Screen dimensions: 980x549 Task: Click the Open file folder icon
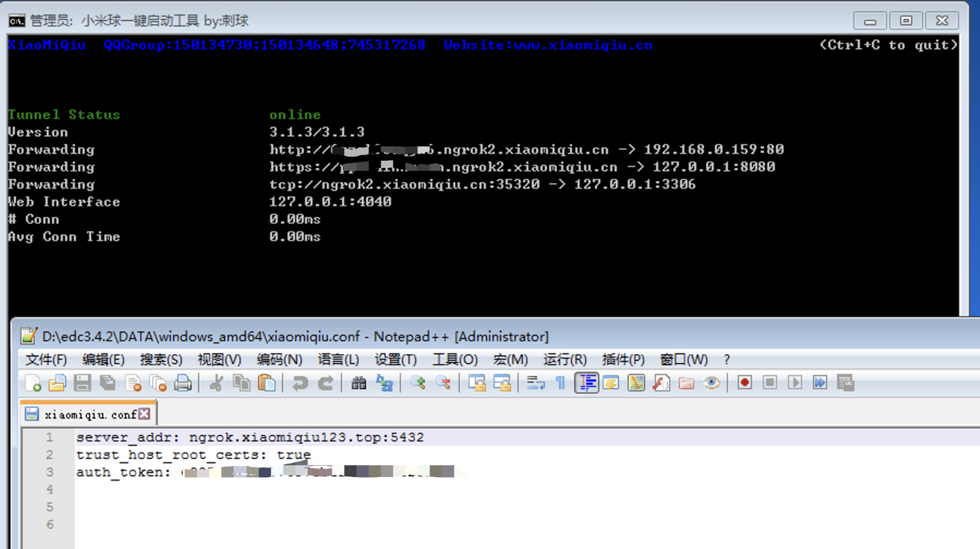coord(57,383)
